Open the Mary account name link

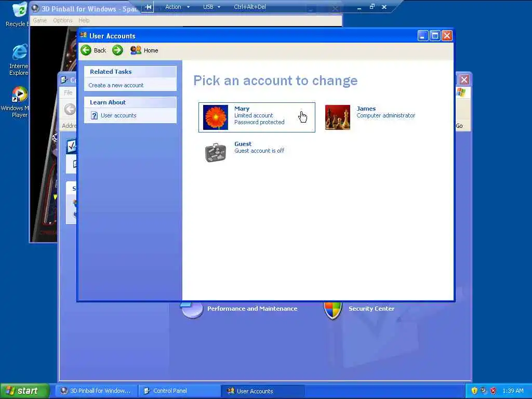pos(242,109)
